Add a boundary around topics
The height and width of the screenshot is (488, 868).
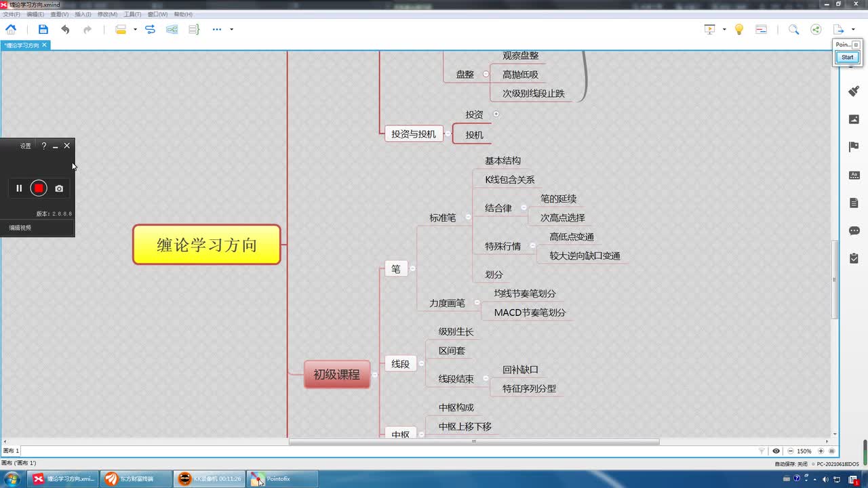[x=172, y=29]
